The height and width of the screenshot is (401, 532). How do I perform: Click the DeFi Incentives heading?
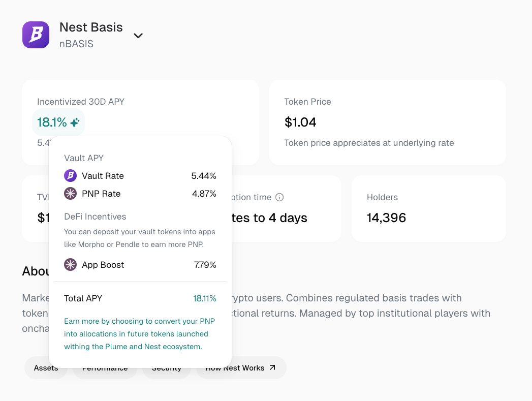coord(95,217)
